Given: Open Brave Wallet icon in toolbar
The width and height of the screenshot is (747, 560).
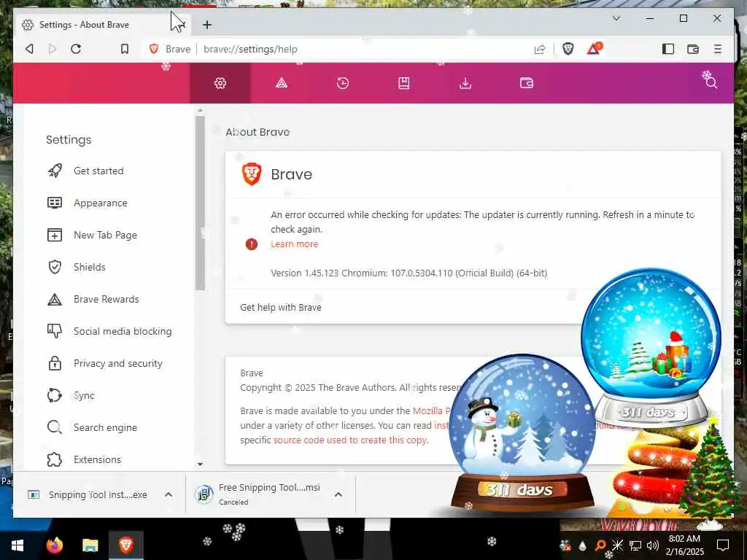Looking at the screenshot, I should tap(693, 49).
